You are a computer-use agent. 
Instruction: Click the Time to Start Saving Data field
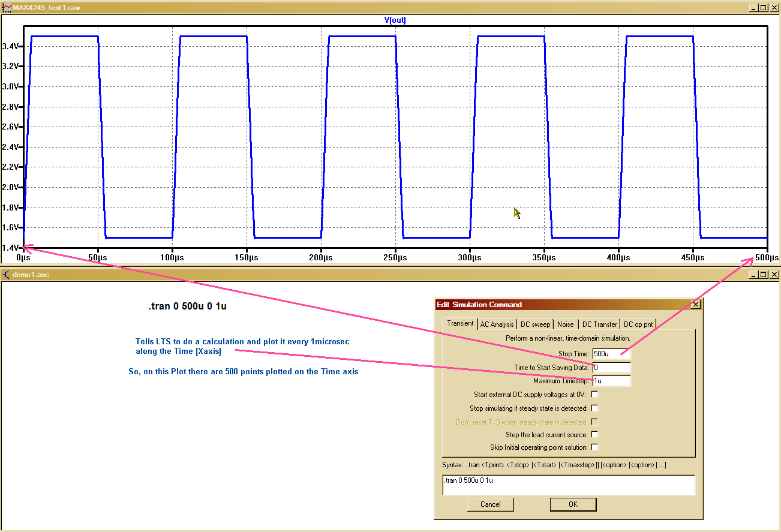611,367
